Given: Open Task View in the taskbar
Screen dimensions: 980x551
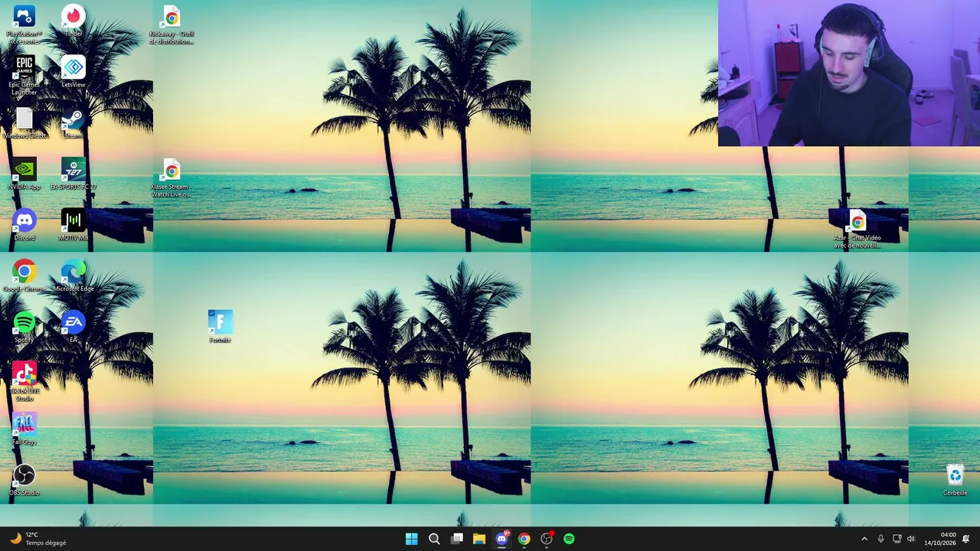Looking at the screenshot, I should [x=457, y=539].
